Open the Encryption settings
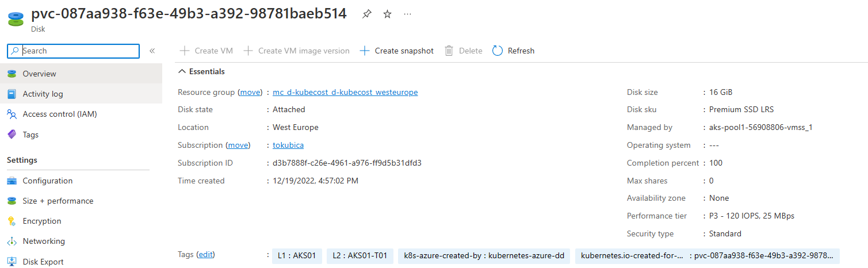 [x=41, y=221]
